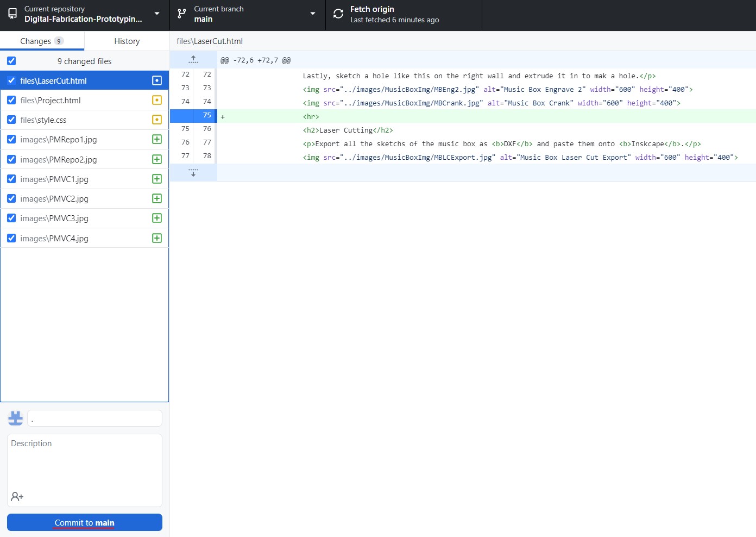
Task: Click the fetch origin sync icon
Action: click(338, 14)
